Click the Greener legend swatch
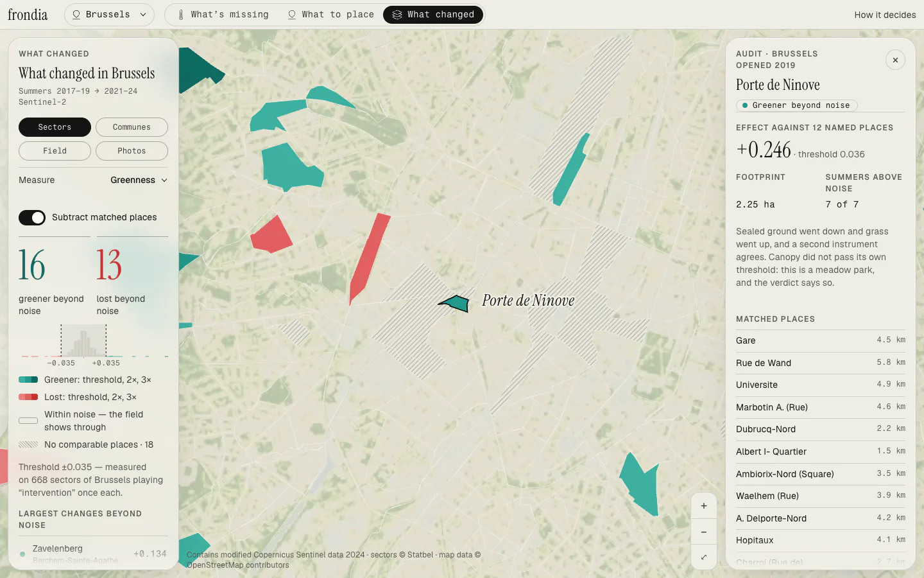The height and width of the screenshot is (578, 924). pyautogui.click(x=28, y=380)
